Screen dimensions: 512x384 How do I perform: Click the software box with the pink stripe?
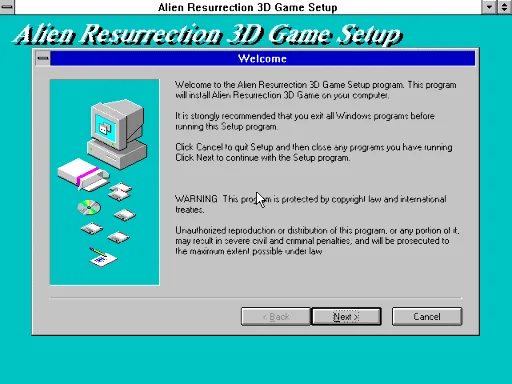pyautogui.click(x=83, y=174)
